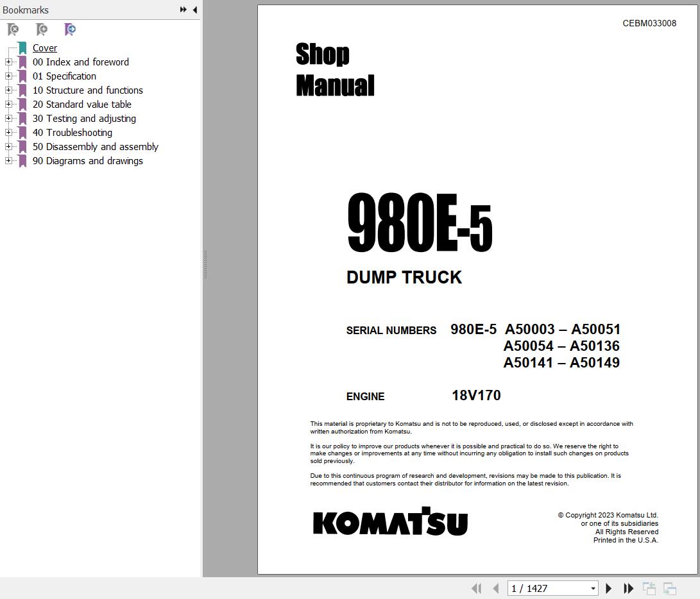700x599 pixels.
Task: Jump to first page button
Action: (x=476, y=588)
